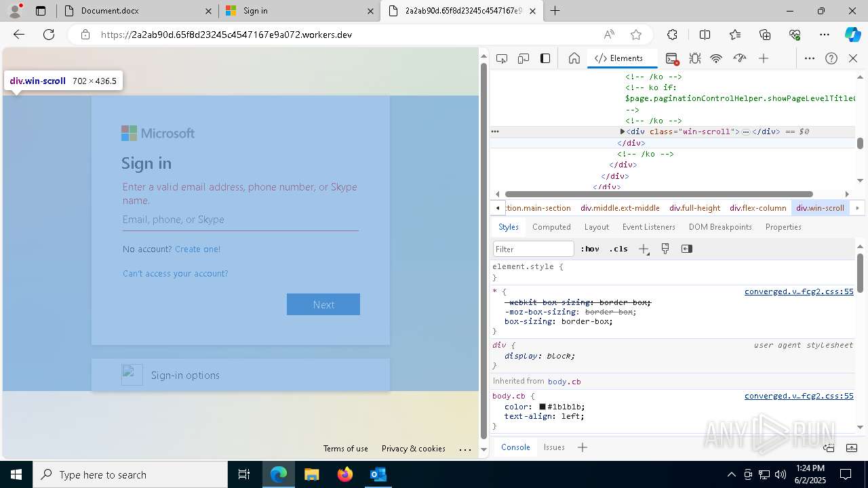Toggle rendering emulations paintbrush icon
The width and height of the screenshot is (868, 488).
coord(665,249)
